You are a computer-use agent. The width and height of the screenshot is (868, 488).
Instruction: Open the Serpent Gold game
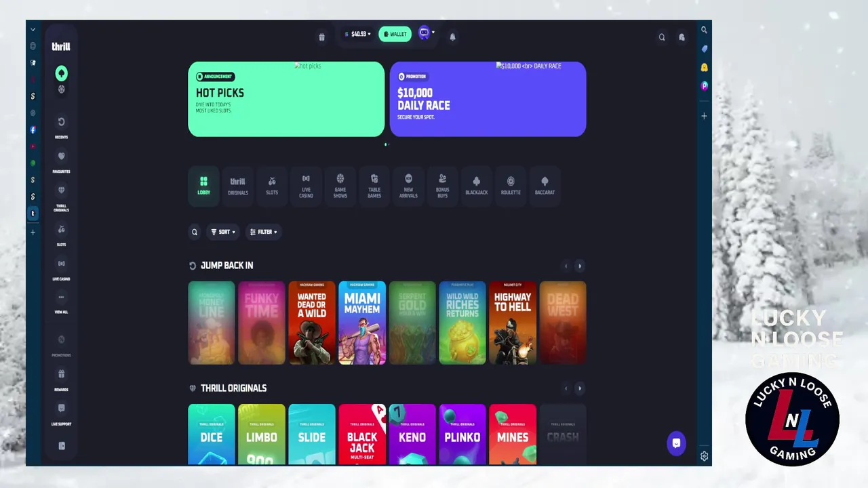[412, 323]
